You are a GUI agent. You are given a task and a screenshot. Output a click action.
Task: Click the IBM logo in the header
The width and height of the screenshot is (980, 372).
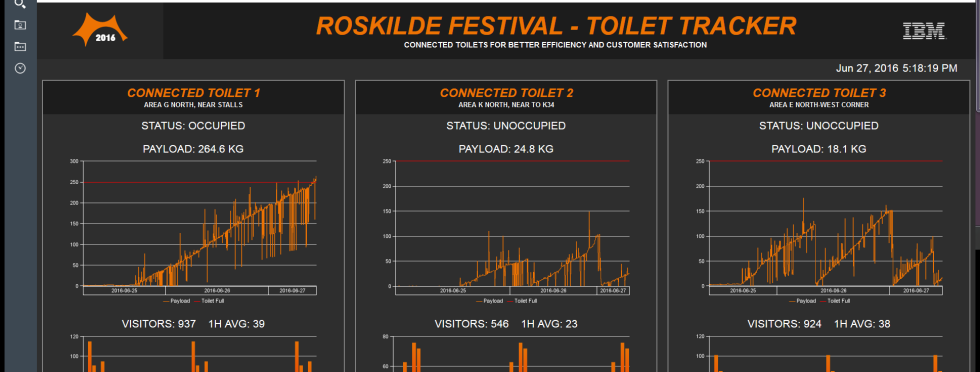924,31
